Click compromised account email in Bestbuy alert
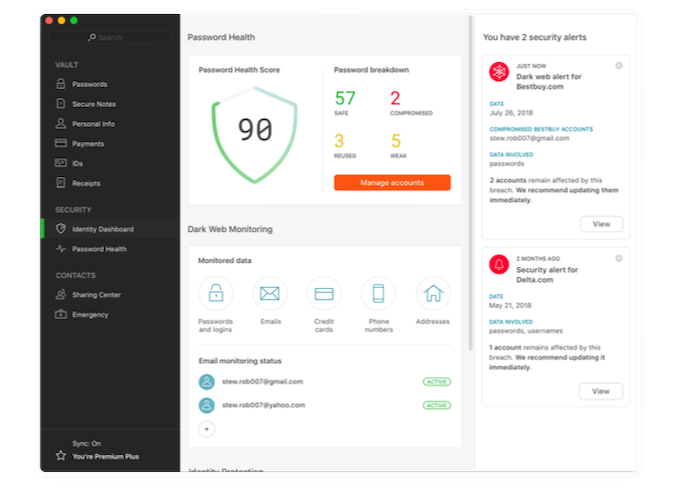 tap(529, 138)
